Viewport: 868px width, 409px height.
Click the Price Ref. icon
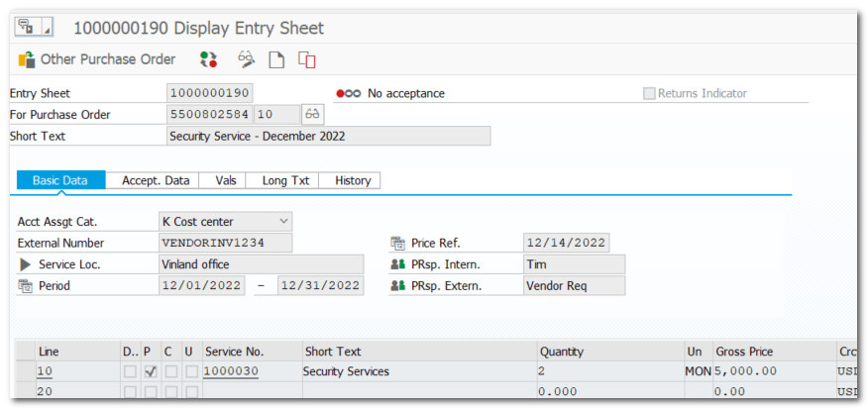397,244
